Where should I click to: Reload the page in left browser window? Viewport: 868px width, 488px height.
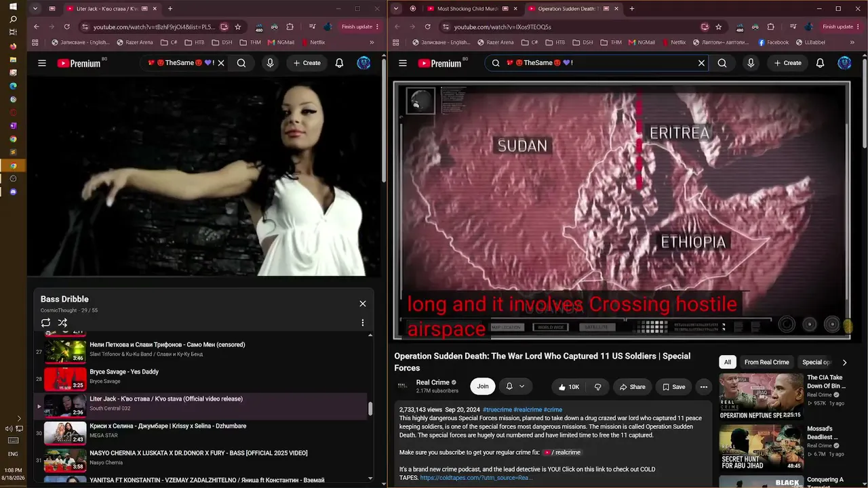point(66,27)
